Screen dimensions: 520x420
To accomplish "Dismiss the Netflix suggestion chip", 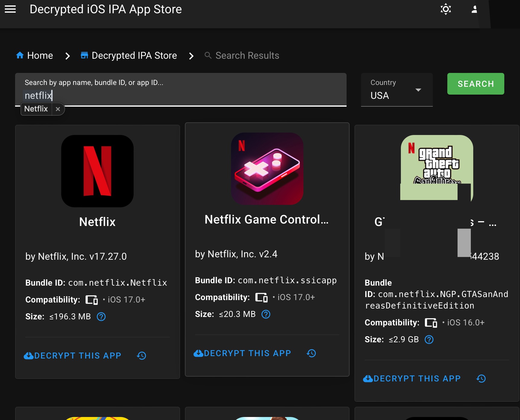I will tap(58, 109).
